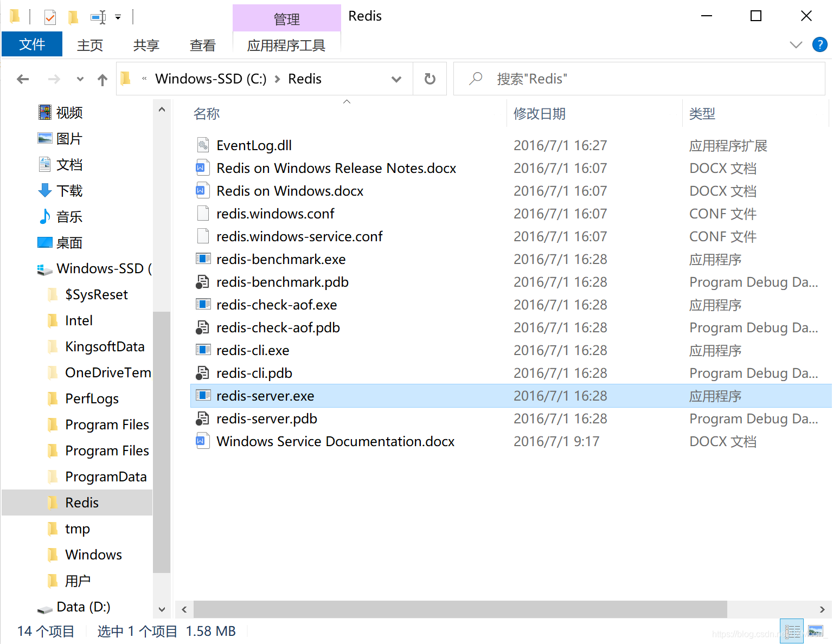
Task: Sort files by the 类型 column header
Action: click(702, 114)
